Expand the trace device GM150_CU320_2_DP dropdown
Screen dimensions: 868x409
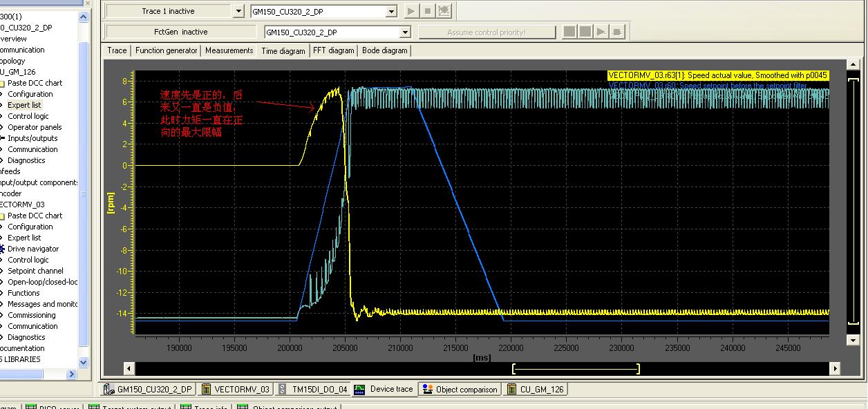391,11
